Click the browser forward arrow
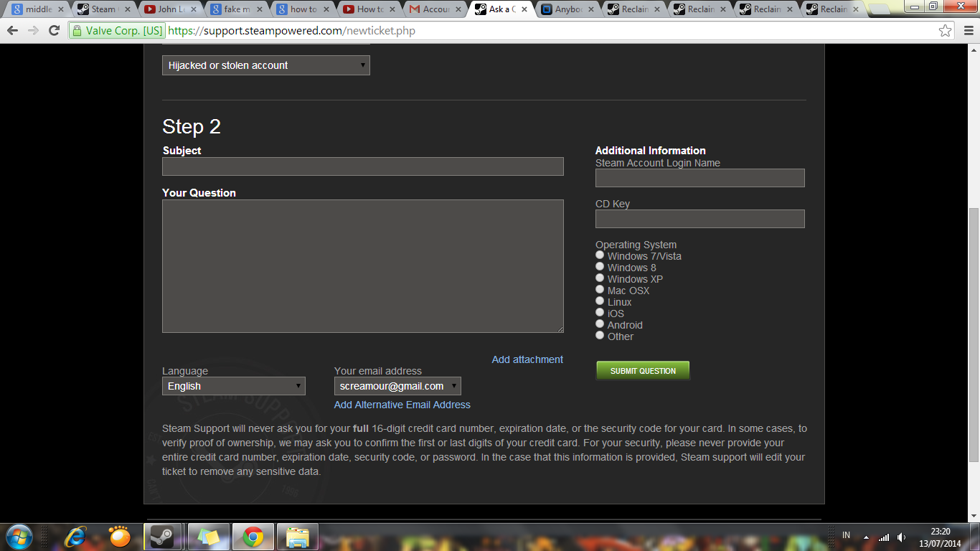Screen dimensions: 980x551 (x=33, y=31)
